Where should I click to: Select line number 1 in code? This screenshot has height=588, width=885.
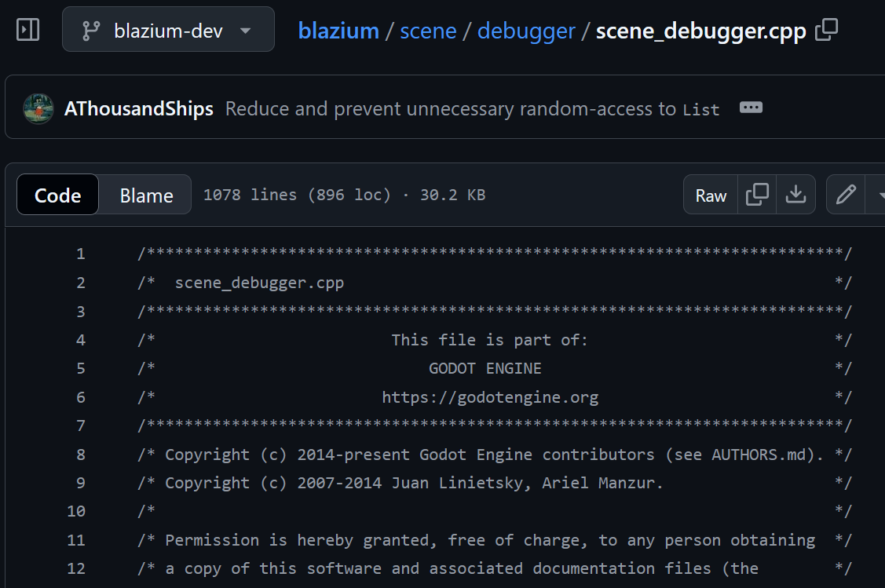click(x=81, y=254)
